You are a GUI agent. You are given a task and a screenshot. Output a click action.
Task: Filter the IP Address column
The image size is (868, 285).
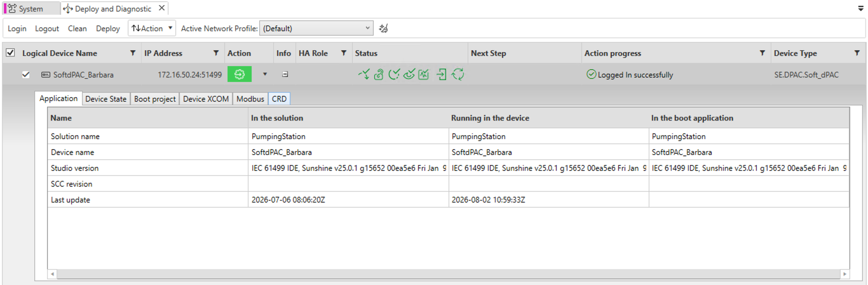(x=216, y=53)
